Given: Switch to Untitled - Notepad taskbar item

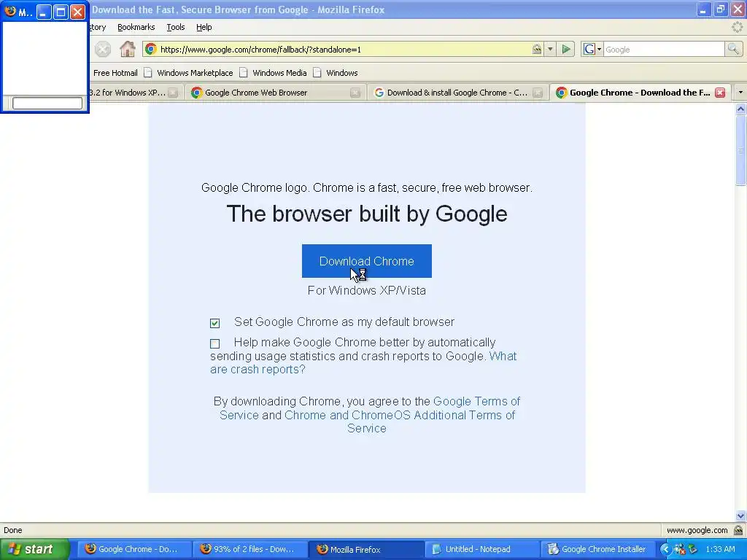Looking at the screenshot, I should pos(481,549).
